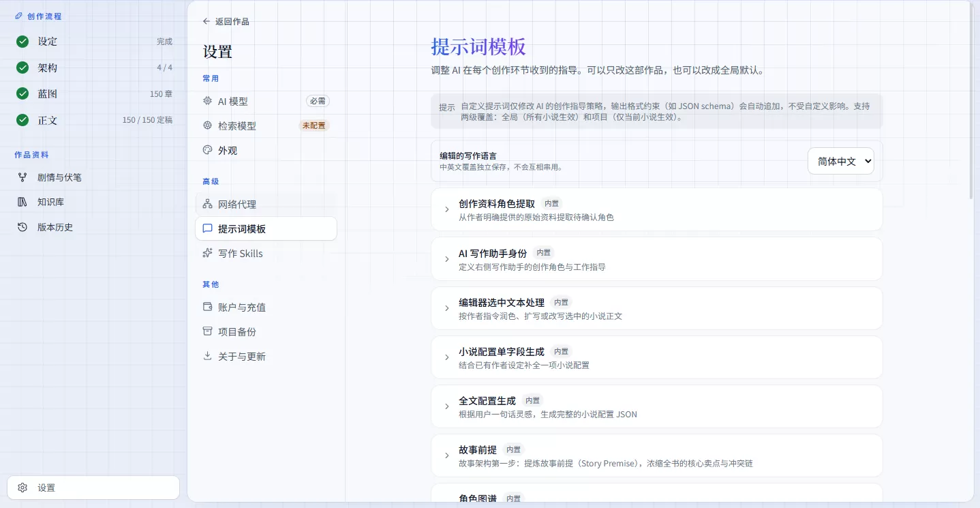Expand the 编辑器选中文本处理 template card
Screen dimensions: 980x508
657,308
